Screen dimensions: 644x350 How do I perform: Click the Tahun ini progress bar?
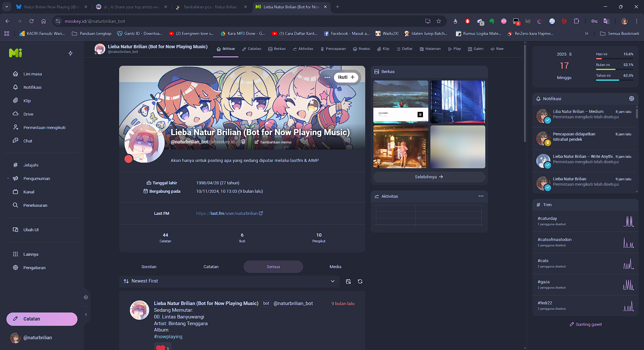pyautogui.click(x=614, y=80)
